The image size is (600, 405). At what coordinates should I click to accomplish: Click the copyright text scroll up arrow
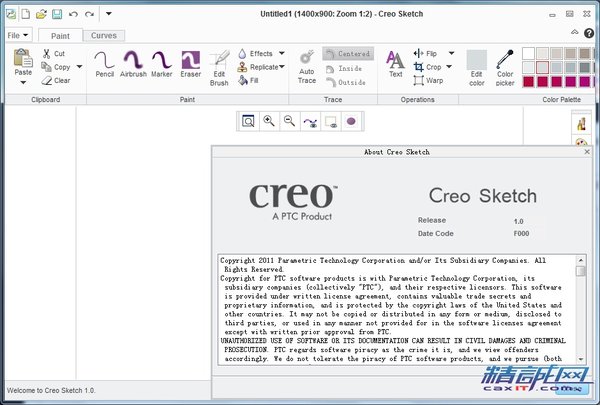581,261
